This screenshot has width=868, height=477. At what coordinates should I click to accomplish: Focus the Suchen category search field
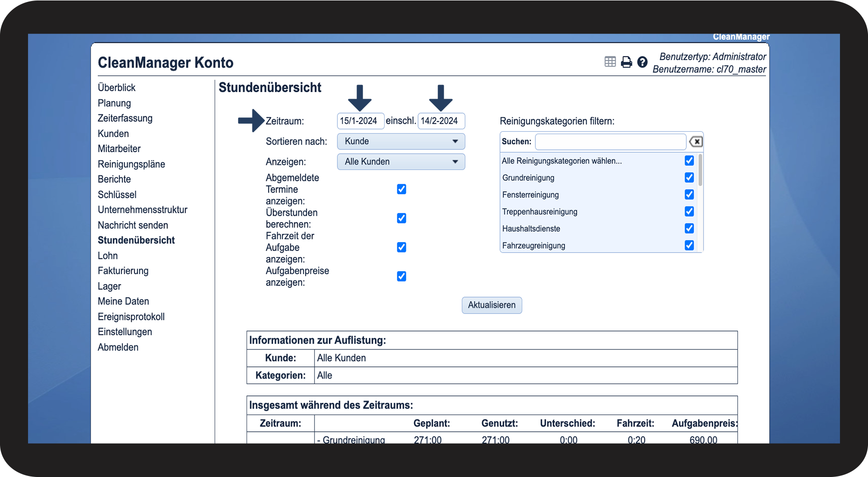(610, 142)
